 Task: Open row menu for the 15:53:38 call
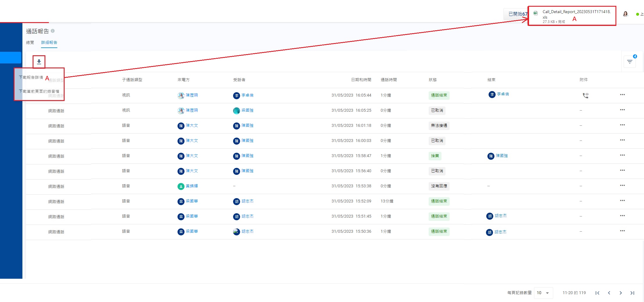pyautogui.click(x=622, y=186)
